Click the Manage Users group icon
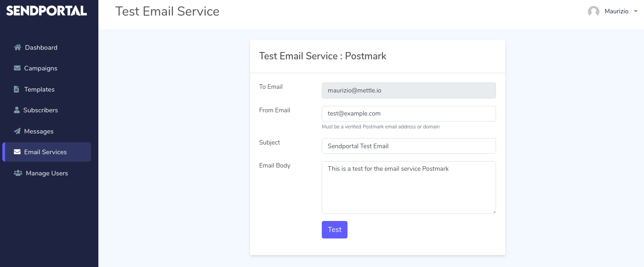 18,173
